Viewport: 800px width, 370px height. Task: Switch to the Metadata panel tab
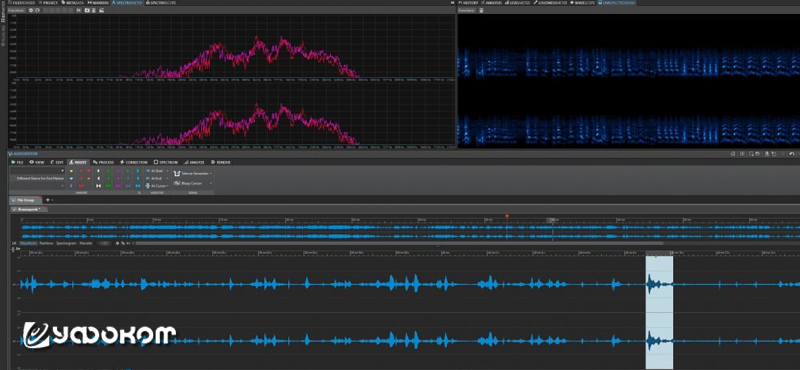[x=73, y=3]
